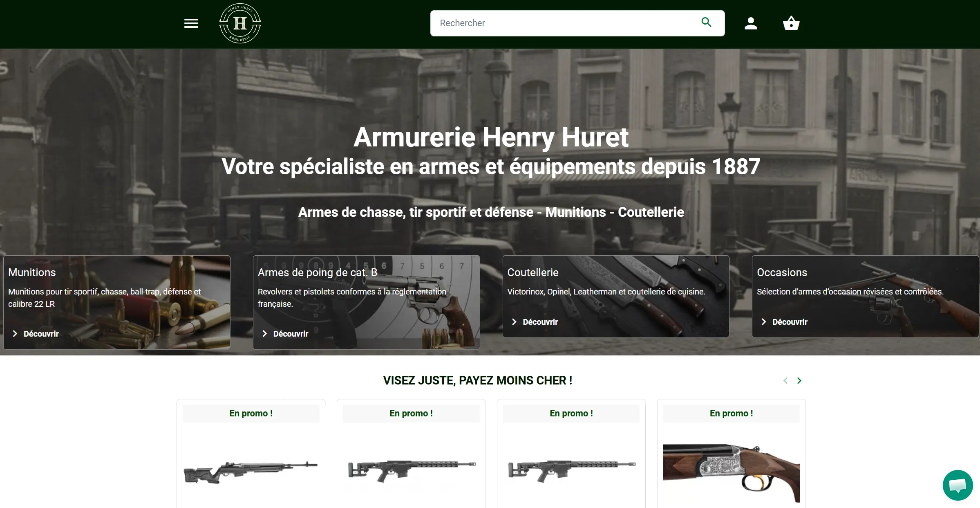Click chevron arrow in Munitions card
The image size is (980, 508).
click(15, 334)
